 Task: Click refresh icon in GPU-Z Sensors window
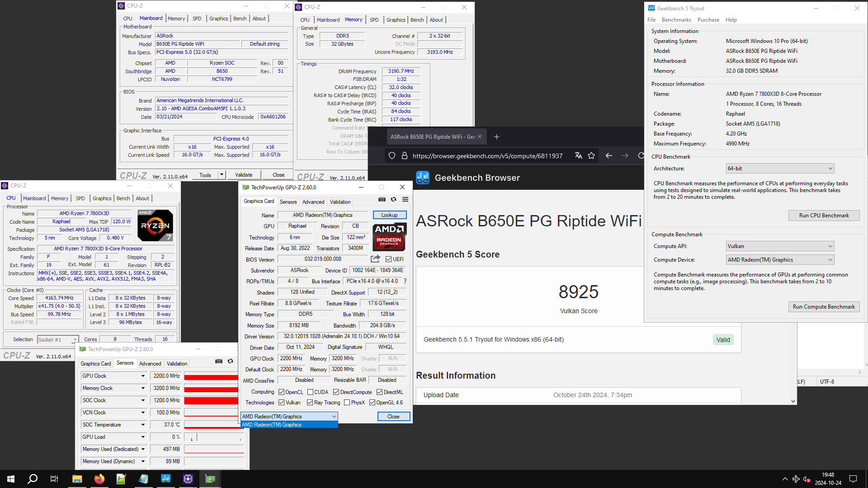(x=230, y=361)
